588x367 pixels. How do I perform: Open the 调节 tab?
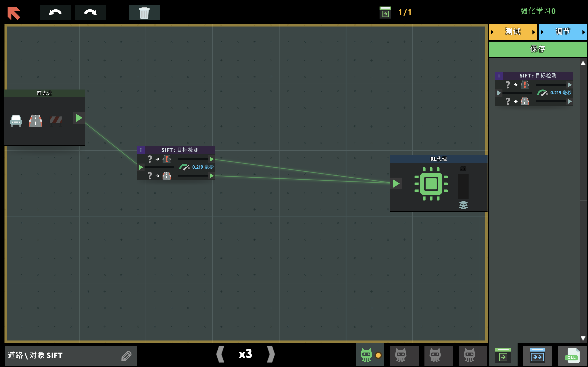pos(562,32)
